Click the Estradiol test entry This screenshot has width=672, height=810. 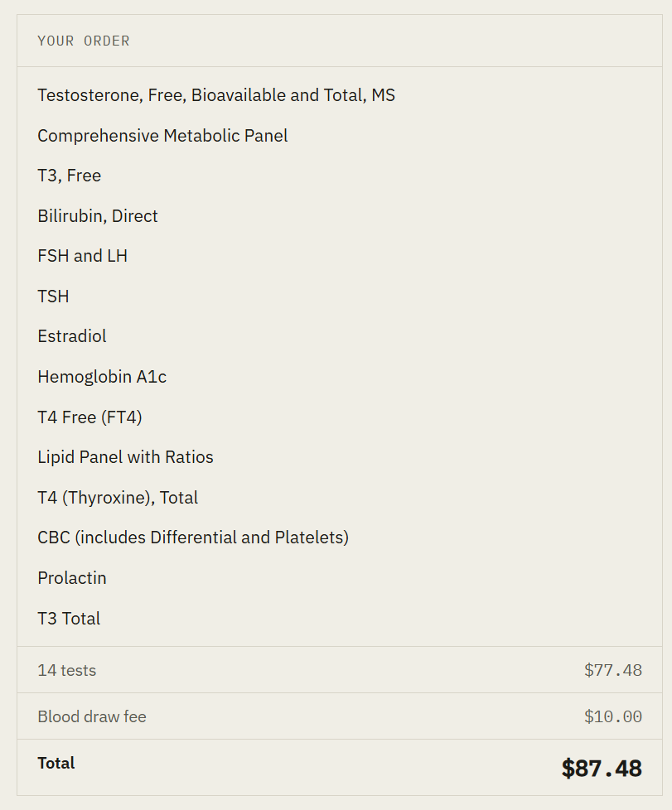pos(72,336)
